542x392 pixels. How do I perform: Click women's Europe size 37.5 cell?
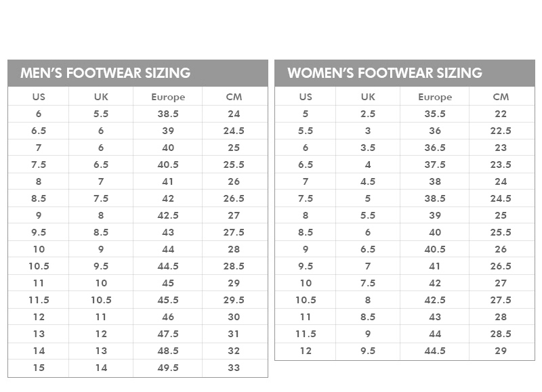(435, 165)
